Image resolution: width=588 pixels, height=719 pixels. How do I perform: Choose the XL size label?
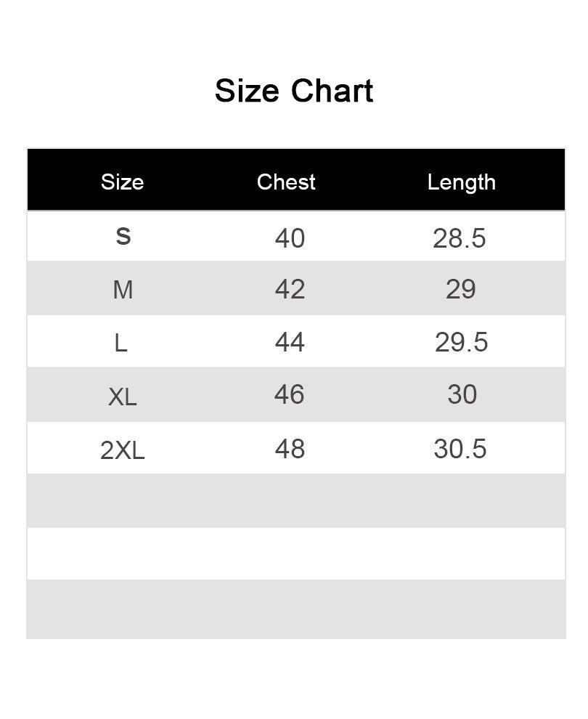(x=122, y=397)
